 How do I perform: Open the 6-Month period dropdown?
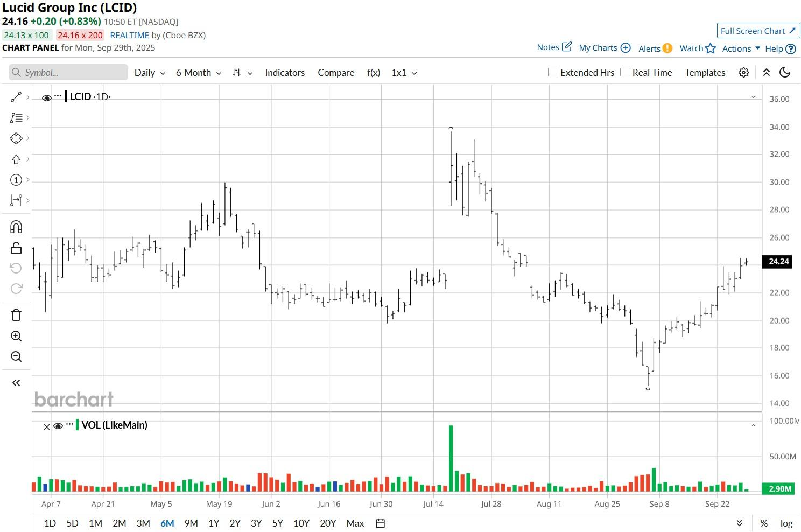(x=199, y=73)
